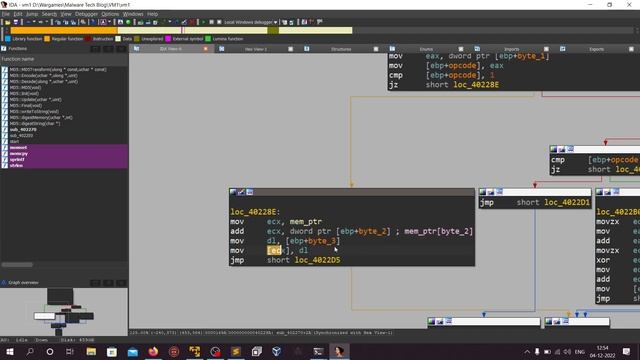Viewport: 640px width, 360px height.
Task: Open the Search menu
Action: point(49,14)
